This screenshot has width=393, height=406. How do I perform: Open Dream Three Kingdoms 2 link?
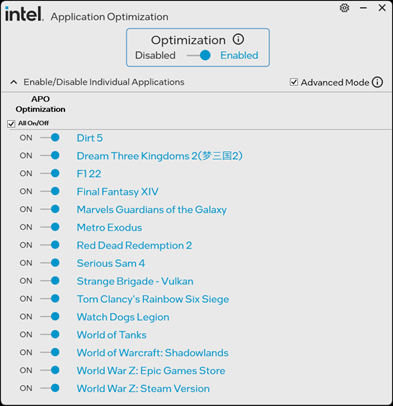(160, 156)
